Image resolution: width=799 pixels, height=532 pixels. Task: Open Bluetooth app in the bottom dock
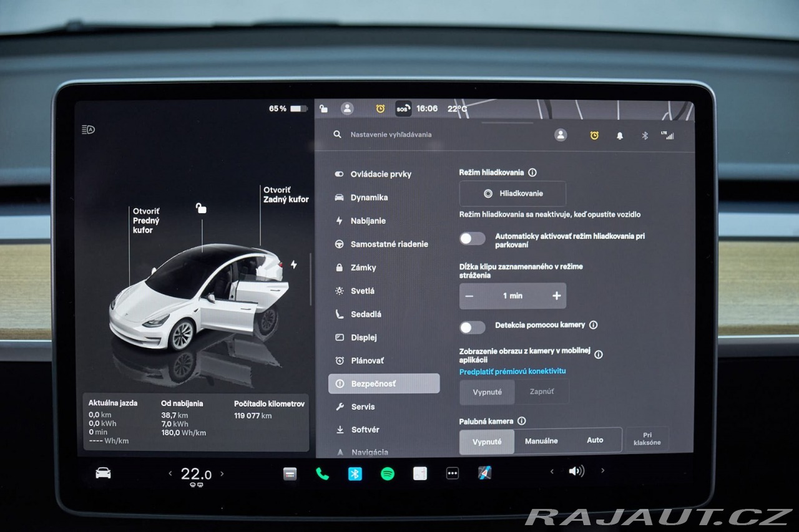click(x=355, y=474)
